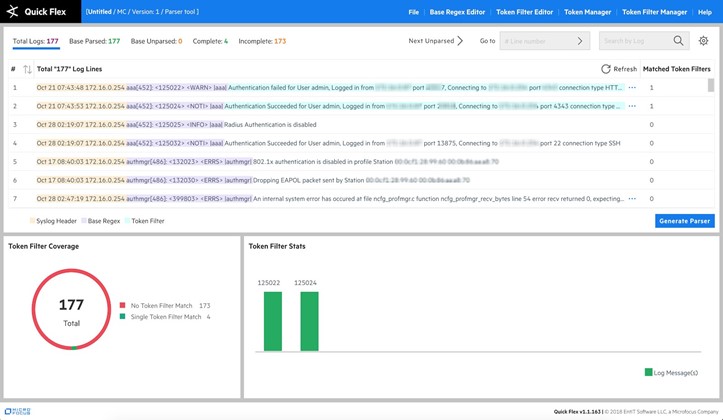Select the Total Logs 177 tab
723x420 pixels.
coord(36,41)
